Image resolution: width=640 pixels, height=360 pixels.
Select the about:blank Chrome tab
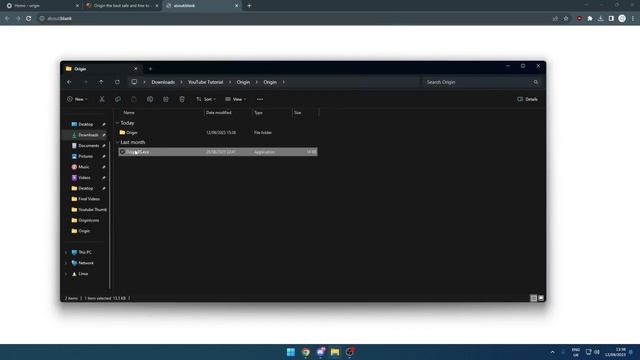tap(202, 6)
